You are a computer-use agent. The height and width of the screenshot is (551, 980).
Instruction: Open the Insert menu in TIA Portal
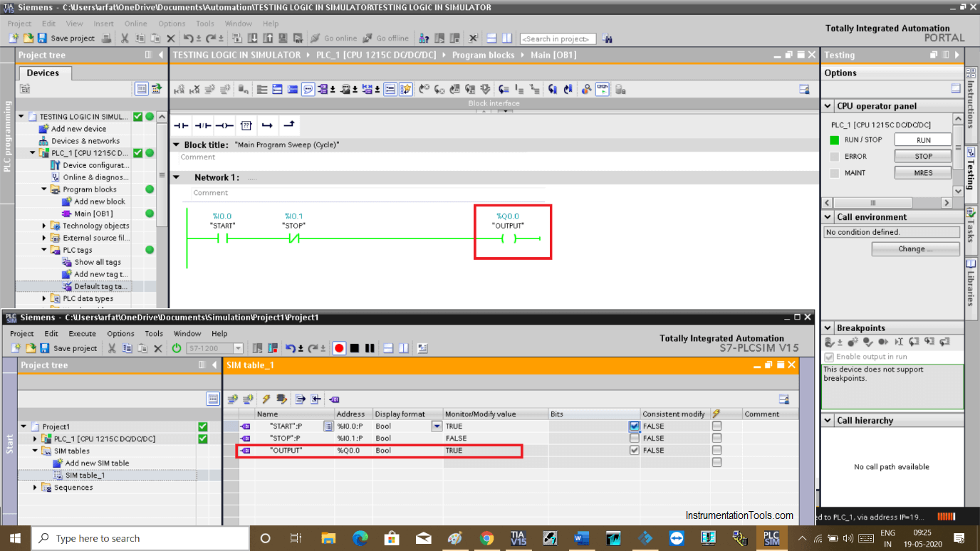click(103, 23)
